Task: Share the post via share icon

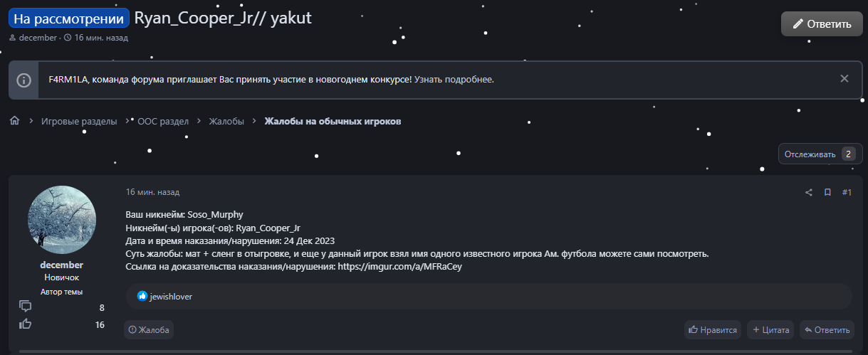Action: [808, 192]
